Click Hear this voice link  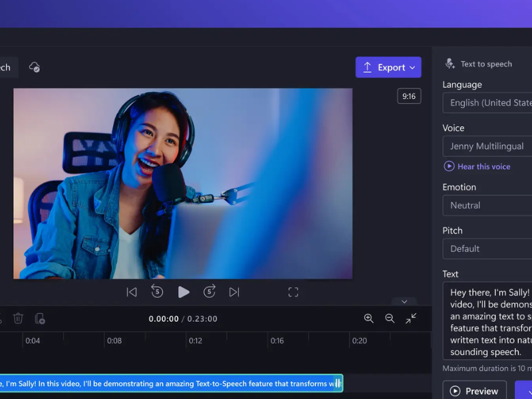tap(477, 167)
